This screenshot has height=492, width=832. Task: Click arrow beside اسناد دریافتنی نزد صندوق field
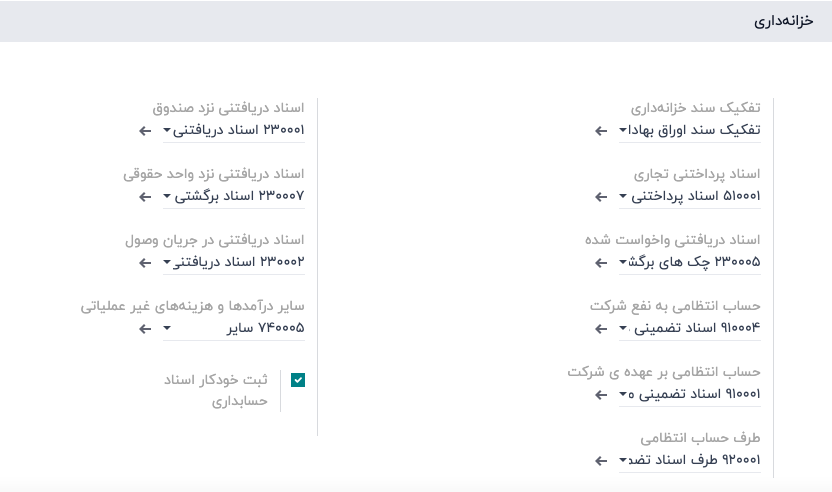pos(145,131)
